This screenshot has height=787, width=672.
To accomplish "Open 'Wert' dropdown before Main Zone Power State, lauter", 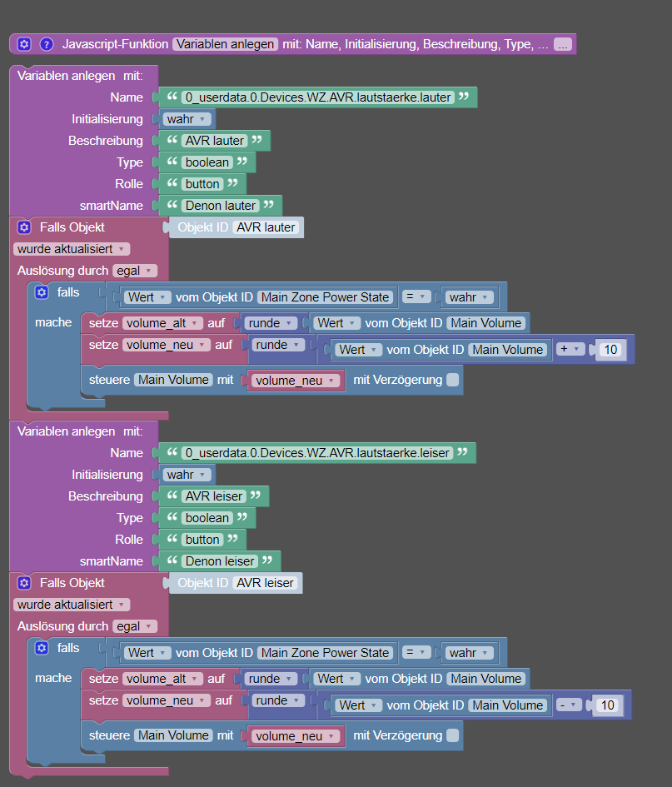I will (147, 297).
